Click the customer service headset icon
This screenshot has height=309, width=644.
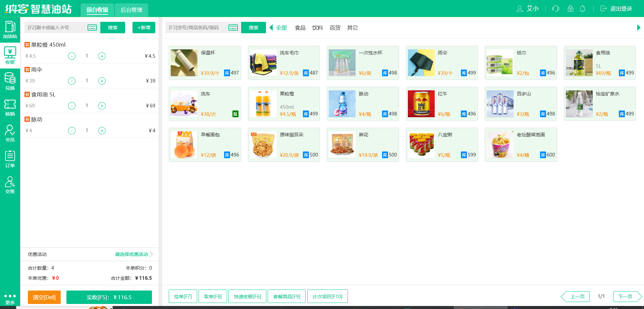pos(555,9)
